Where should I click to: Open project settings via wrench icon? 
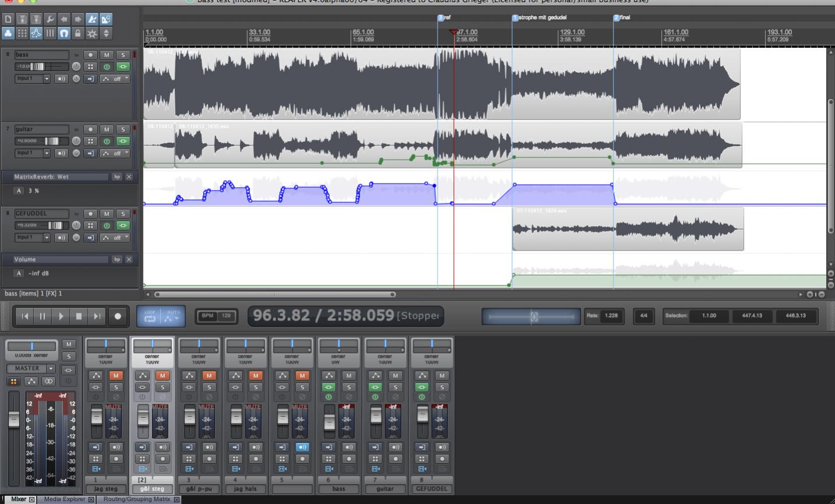click(50, 19)
